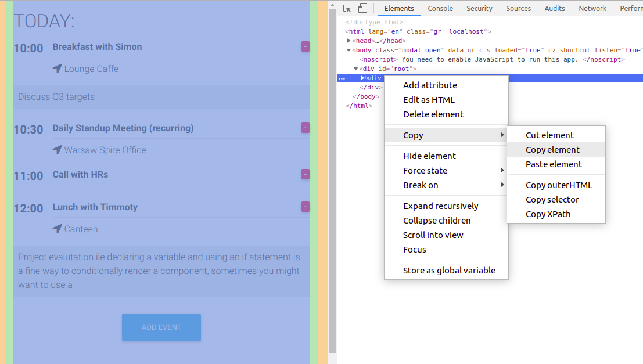Choose Delete element
Image resolution: width=643 pixels, height=364 pixels.
(x=446, y=114)
